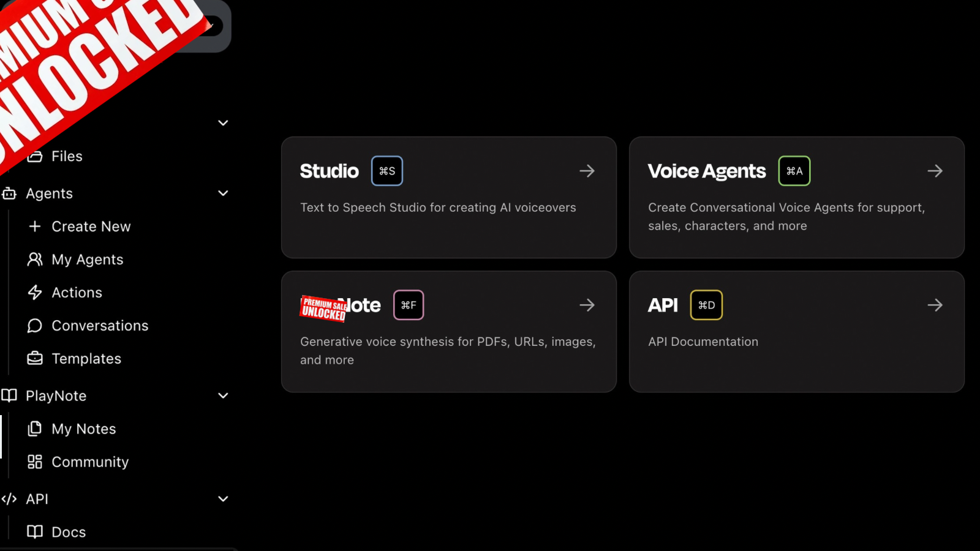Screen dimensions: 980x551
Task: Click the API code brackets icon
Action: [9, 499]
